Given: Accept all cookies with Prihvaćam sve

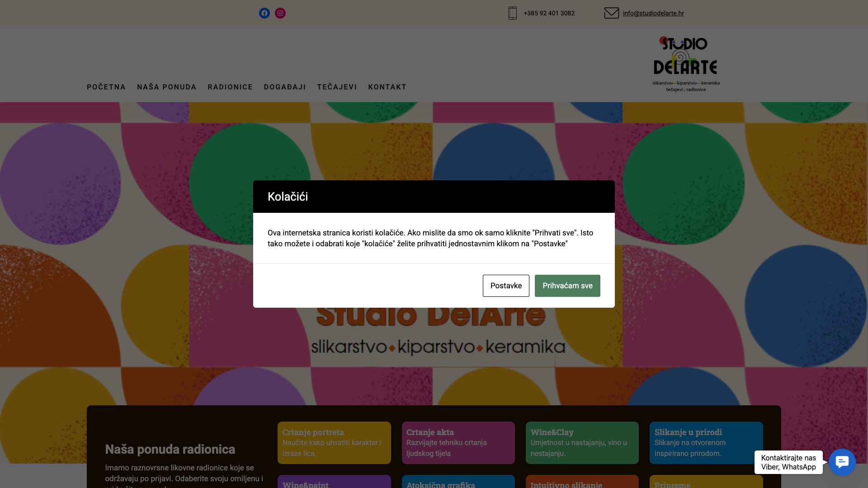Looking at the screenshot, I should tap(567, 286).
